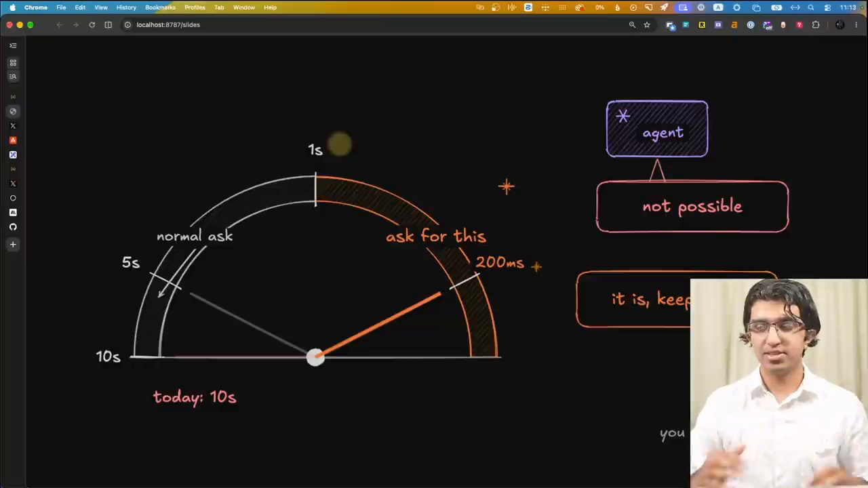Open Chrome's three-dot menu

click(856, 25)
